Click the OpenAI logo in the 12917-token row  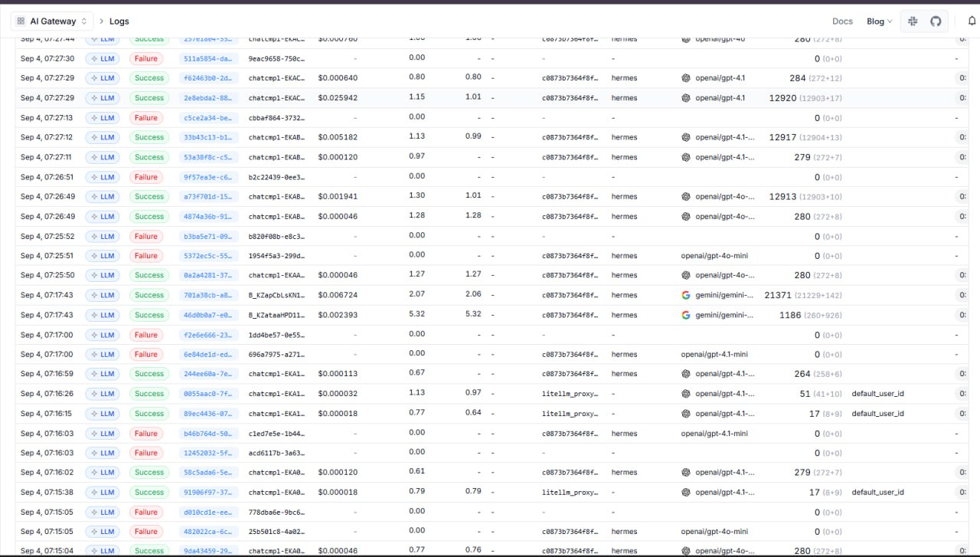(x=686, y=137)
